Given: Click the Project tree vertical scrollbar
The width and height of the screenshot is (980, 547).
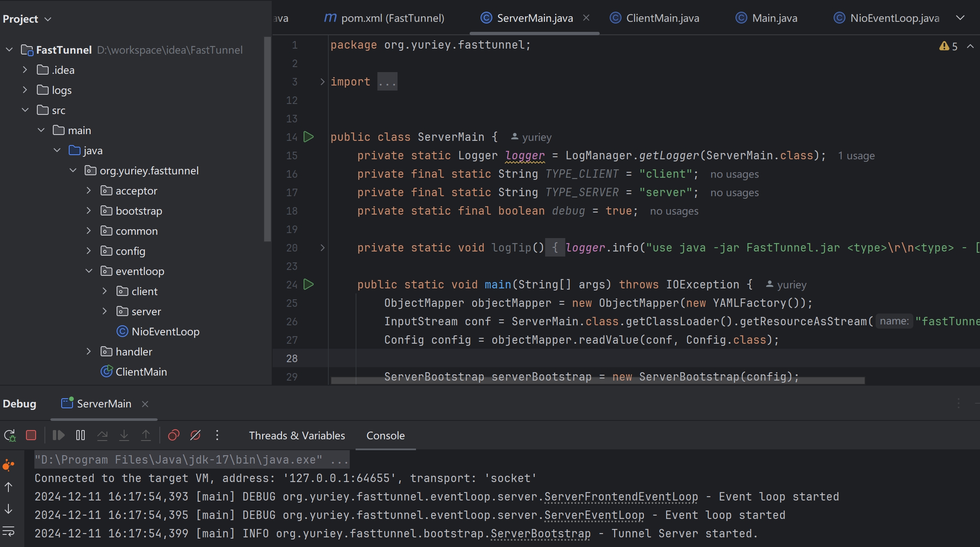Looking at the screenshot, I should 267,139.
